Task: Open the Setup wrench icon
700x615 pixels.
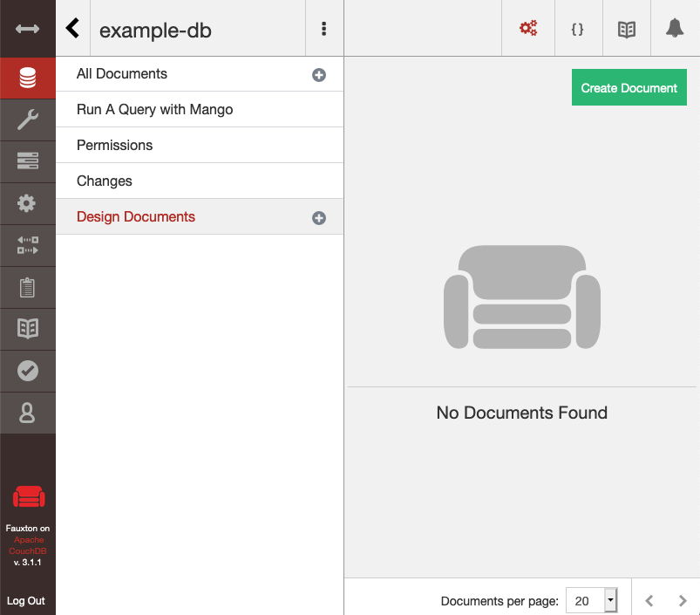Action: coord(27,120)
